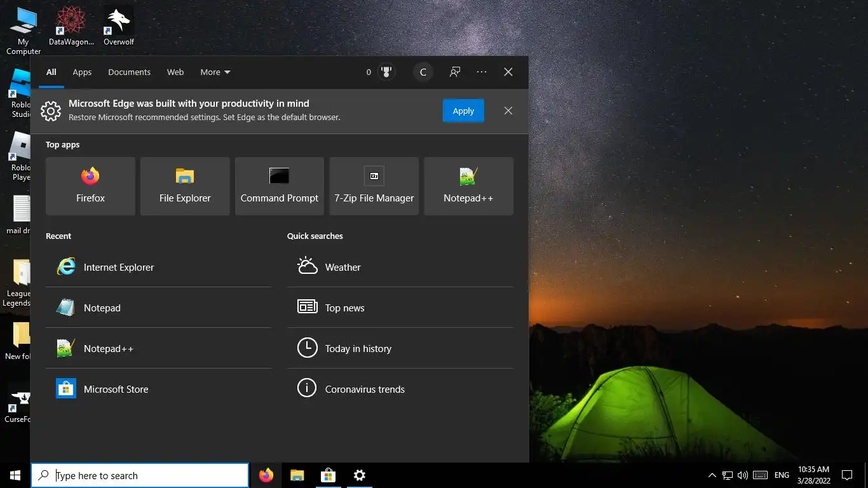Launch Command Prompt from Top apps
Image resolution: width=868 pixels, height=488 pixels.
280,186
